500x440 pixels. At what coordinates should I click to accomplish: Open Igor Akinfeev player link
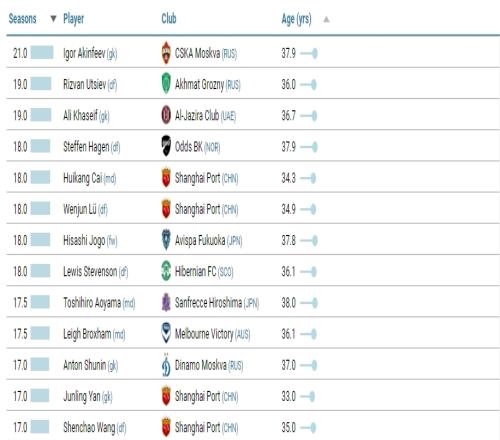(84, 53)
